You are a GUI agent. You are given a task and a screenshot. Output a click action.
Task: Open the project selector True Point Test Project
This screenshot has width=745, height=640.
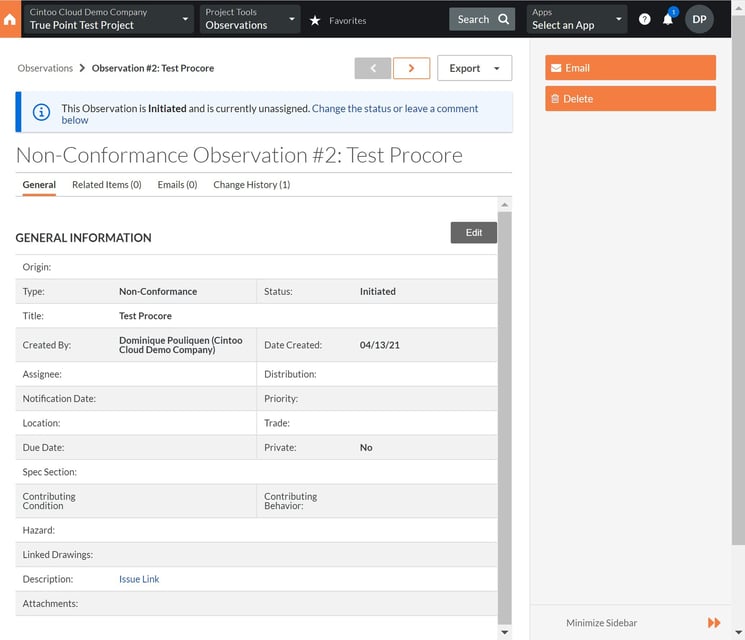(x=109, y=19)
